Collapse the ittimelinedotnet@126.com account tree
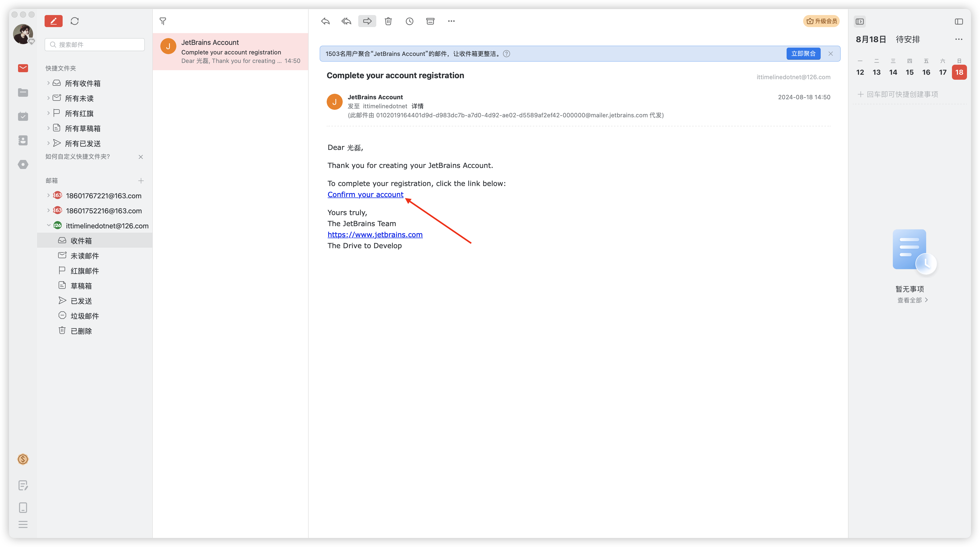The width and height of the screenshot is (980, 547). point(48,225)
